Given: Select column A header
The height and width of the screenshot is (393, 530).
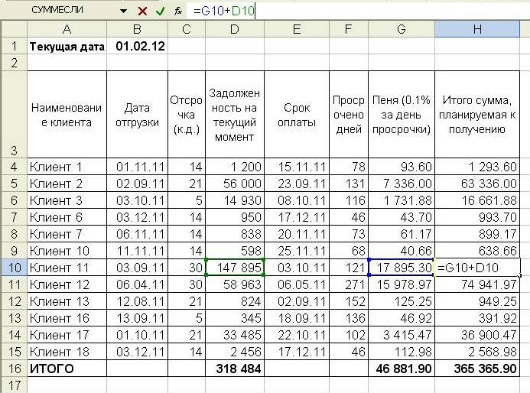Looking at the screenshot, I should tap(67, 29).
